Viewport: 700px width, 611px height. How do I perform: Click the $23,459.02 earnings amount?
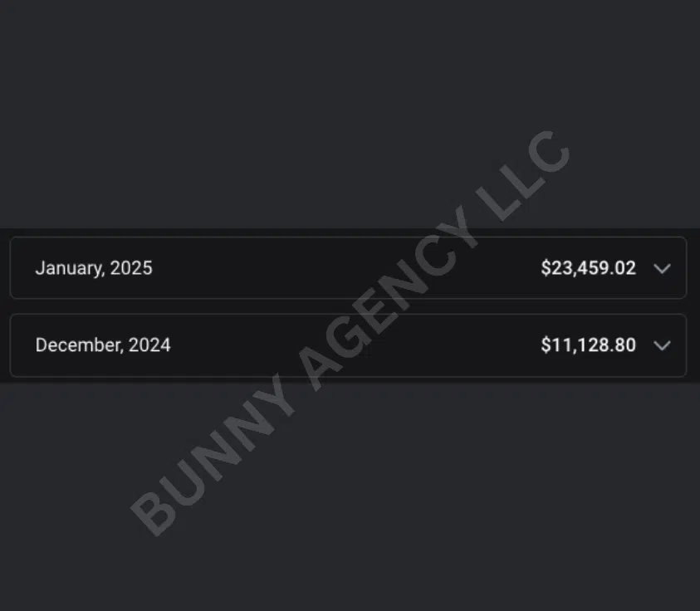pyautogui.click(x=588, y=268)
